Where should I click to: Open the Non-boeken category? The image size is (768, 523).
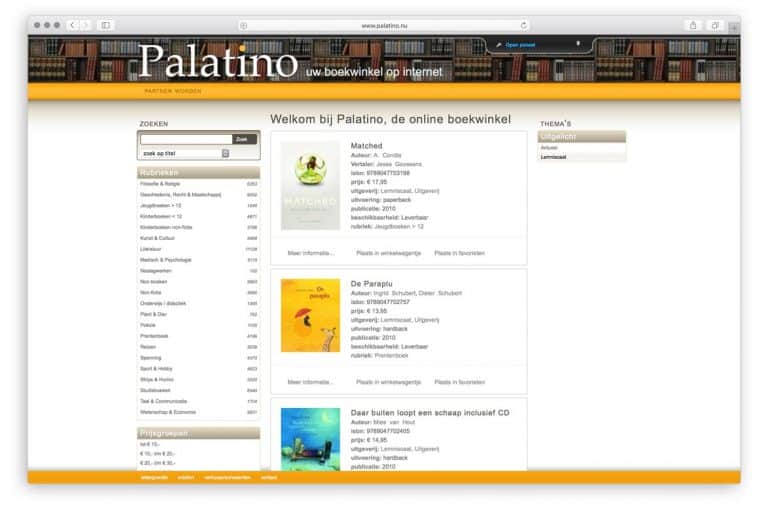point(153,282)
